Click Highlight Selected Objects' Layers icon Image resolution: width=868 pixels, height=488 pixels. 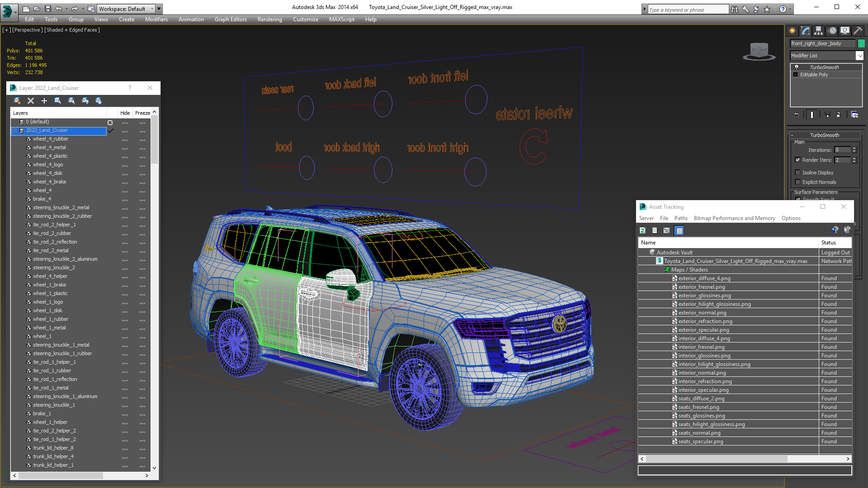pos(71,101)
